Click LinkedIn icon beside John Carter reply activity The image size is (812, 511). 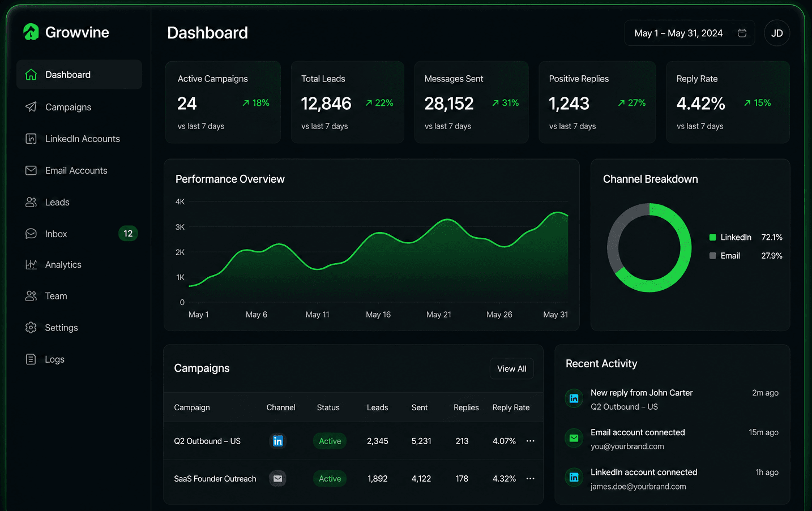(x=574, y=398)
